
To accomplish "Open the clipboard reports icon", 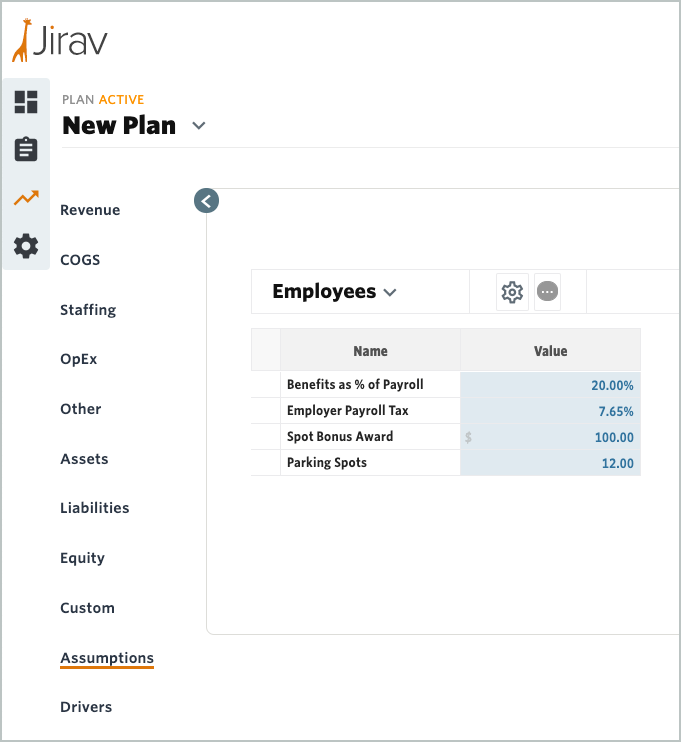I will coord(26,150).
